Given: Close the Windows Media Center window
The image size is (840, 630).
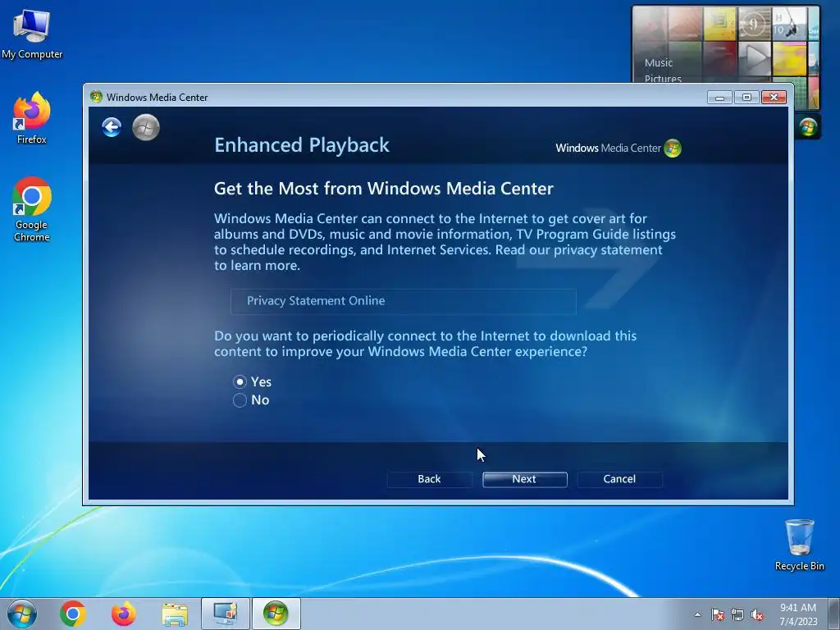Looking at the screenshot, I should point(774,98).
